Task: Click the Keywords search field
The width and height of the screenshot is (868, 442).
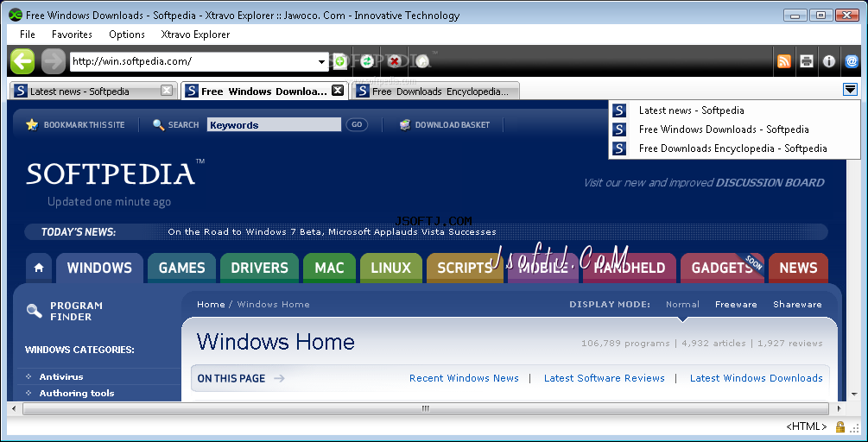Action: (x=274, y=125)
